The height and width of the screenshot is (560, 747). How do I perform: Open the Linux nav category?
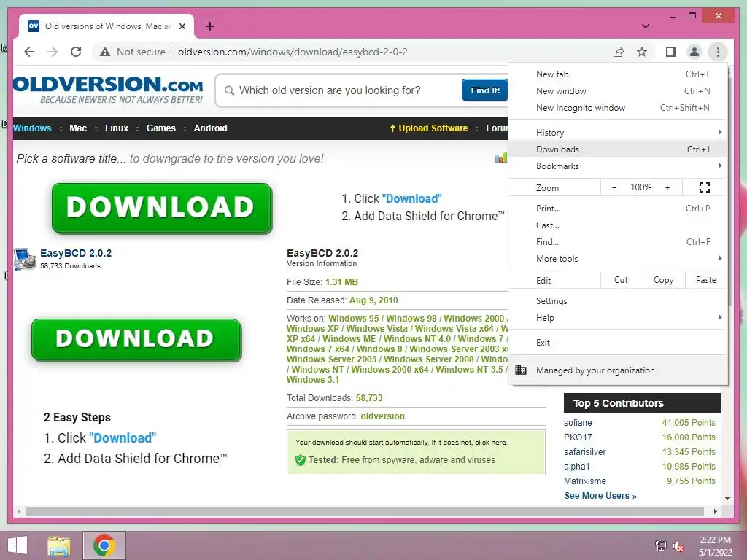[117, 128]
